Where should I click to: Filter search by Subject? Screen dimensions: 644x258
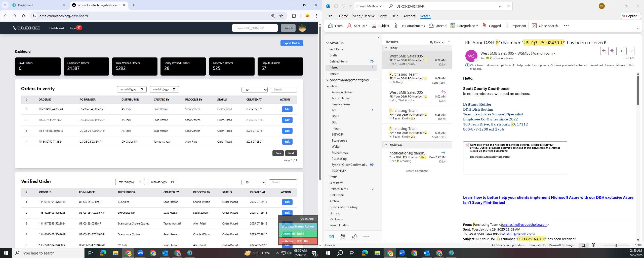[380, 26]
